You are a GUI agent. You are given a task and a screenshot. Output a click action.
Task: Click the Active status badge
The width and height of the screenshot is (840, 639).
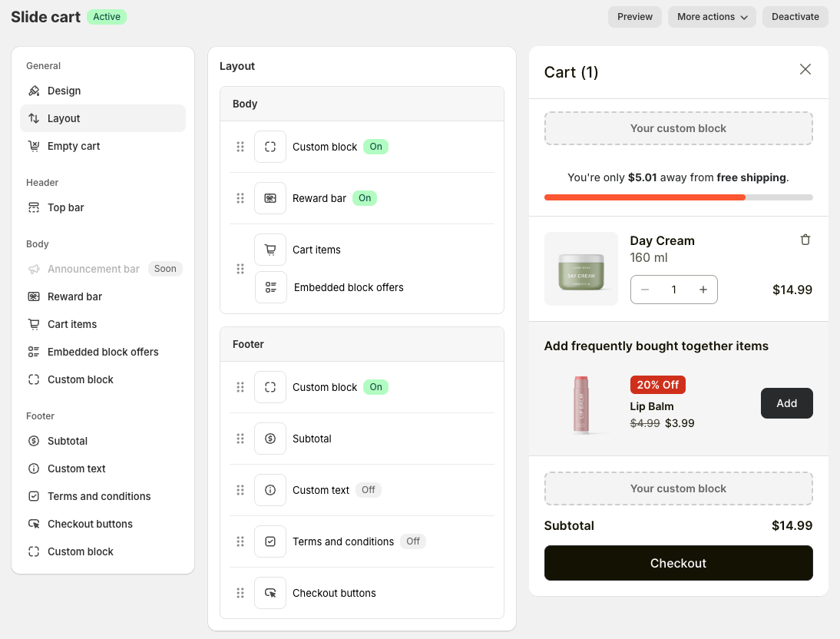pos(107,17)
